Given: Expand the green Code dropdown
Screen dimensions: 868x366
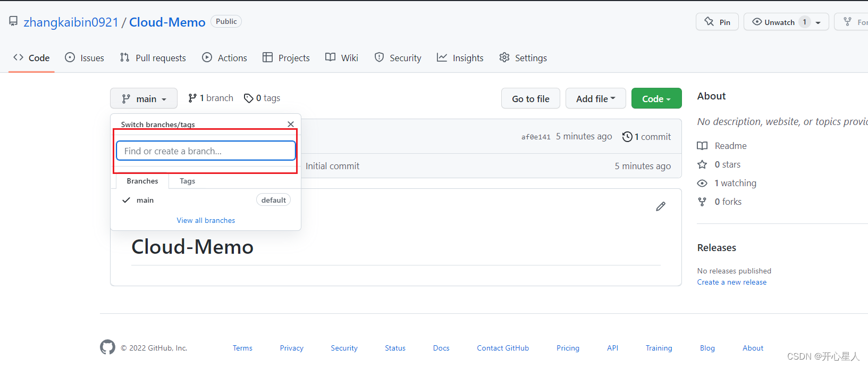Looking at the screenshot, I should (656, 98).
